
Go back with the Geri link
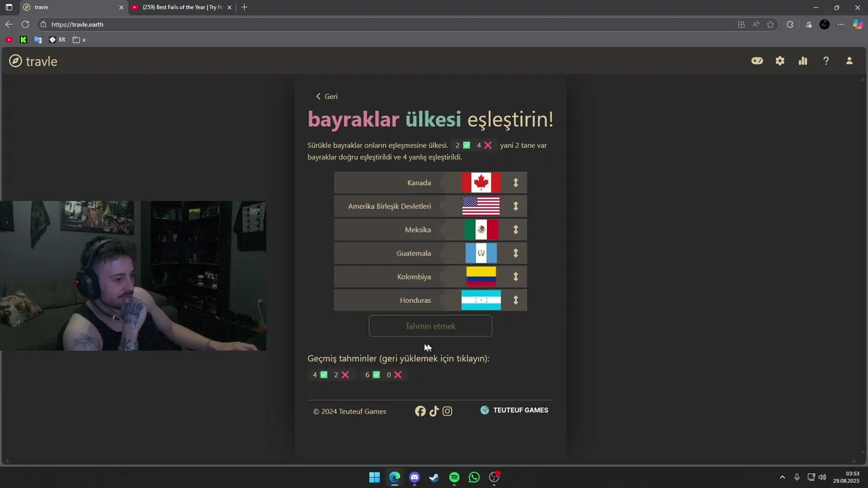[x=327, y=96]
